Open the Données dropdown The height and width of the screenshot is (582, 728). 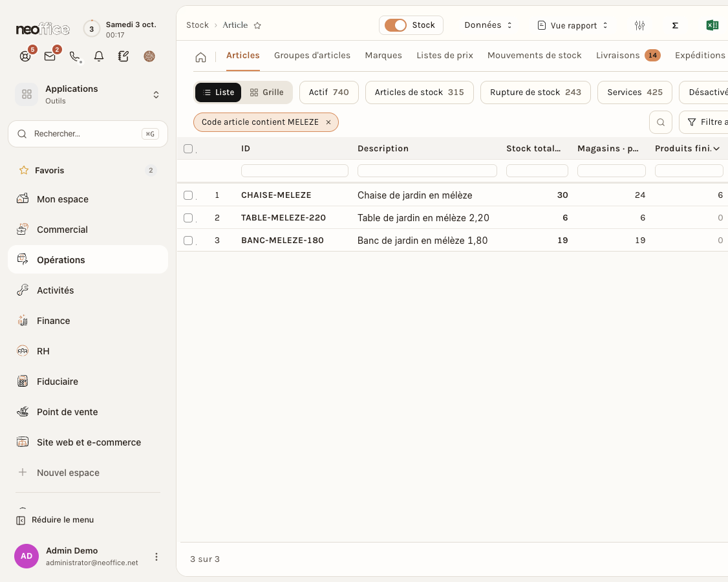488,25
